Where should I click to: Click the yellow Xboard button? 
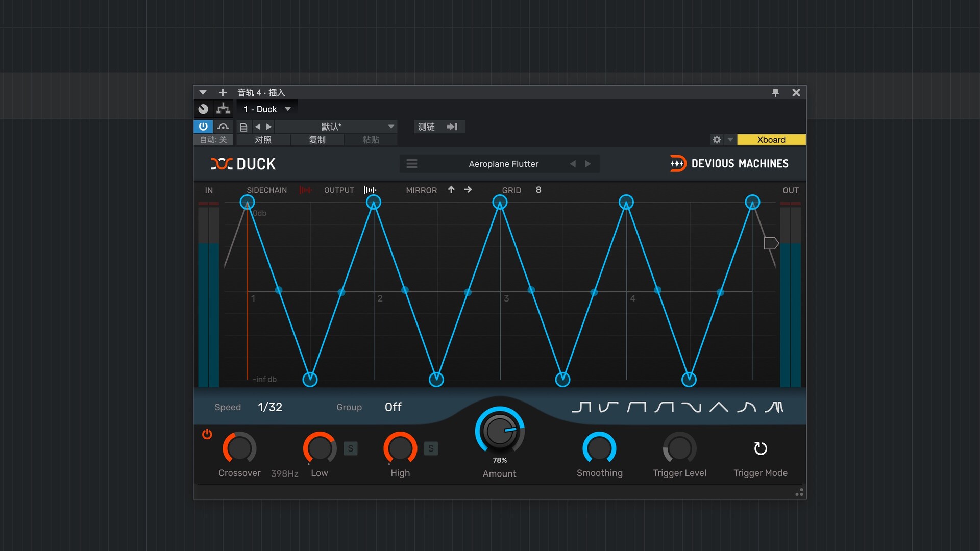tap(771, 140)
